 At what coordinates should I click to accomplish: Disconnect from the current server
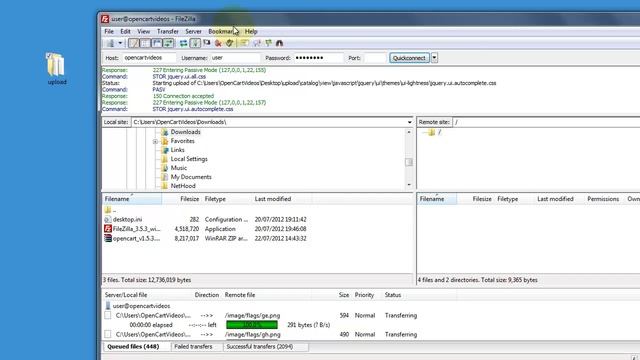tap(218, 43)
